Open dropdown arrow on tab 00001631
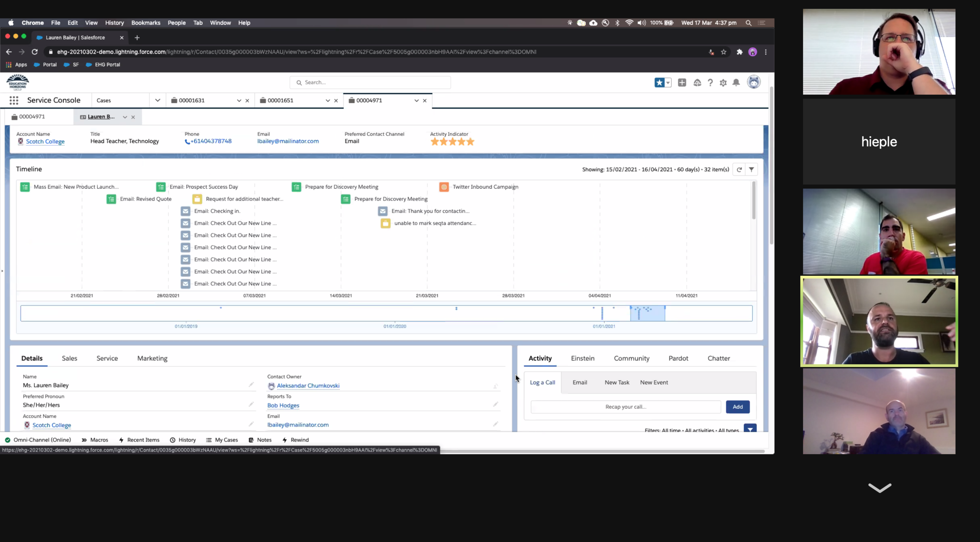This screenshot has height=542, width=980. pyautogui.click(x=239, y=101)
